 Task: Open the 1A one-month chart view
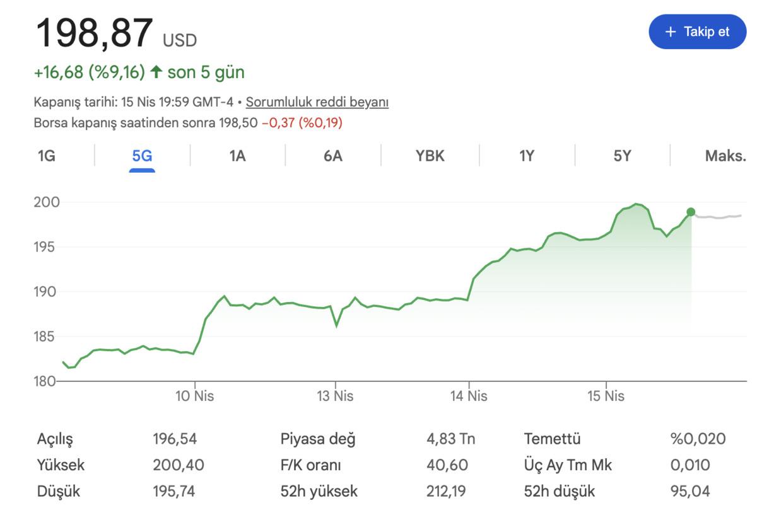click(x=237, y=156)
